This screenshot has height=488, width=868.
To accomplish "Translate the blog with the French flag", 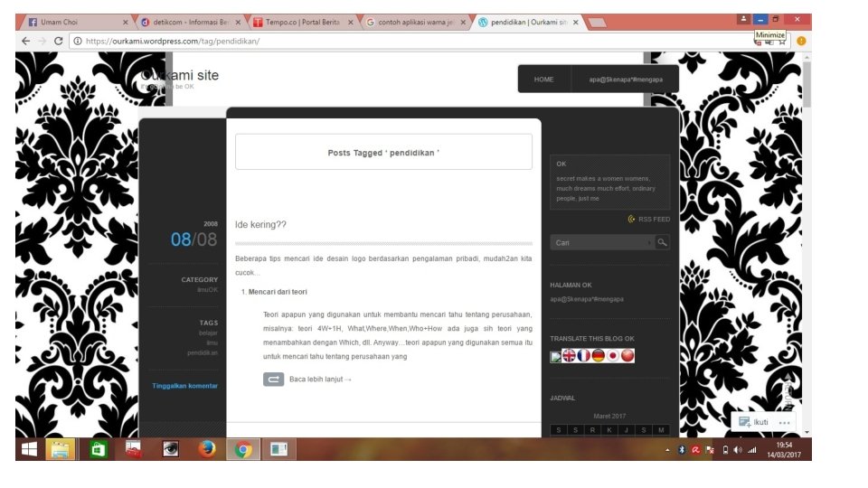I will pyautogui.click(x=583, y=356).
